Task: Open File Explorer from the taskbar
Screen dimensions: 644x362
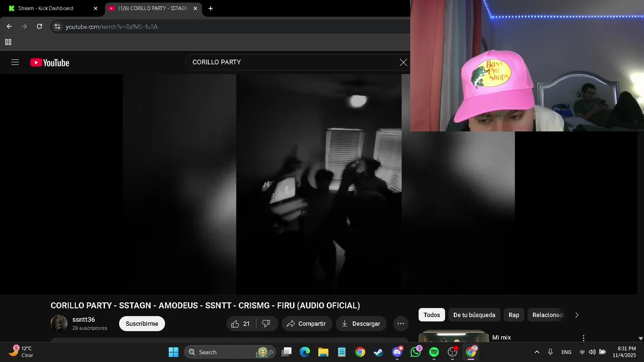Action: (x=323, y=352)
